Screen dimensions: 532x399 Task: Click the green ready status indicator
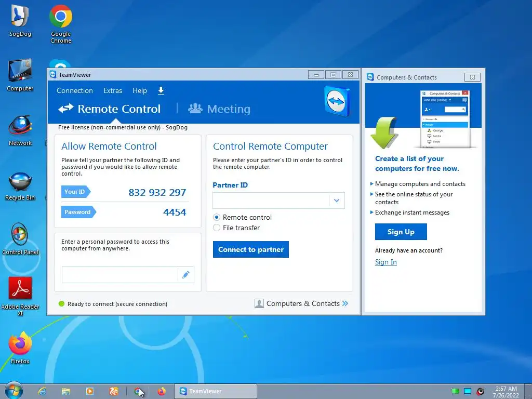point(61,303)
